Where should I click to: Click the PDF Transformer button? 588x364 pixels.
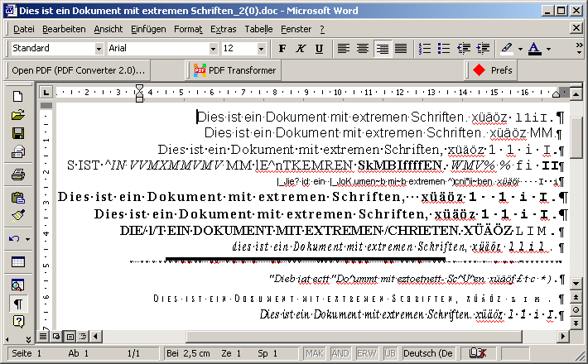[x=234, y=70]
